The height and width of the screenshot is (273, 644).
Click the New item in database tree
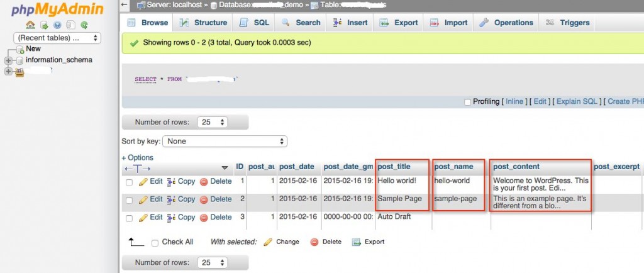tap(33, 49)
